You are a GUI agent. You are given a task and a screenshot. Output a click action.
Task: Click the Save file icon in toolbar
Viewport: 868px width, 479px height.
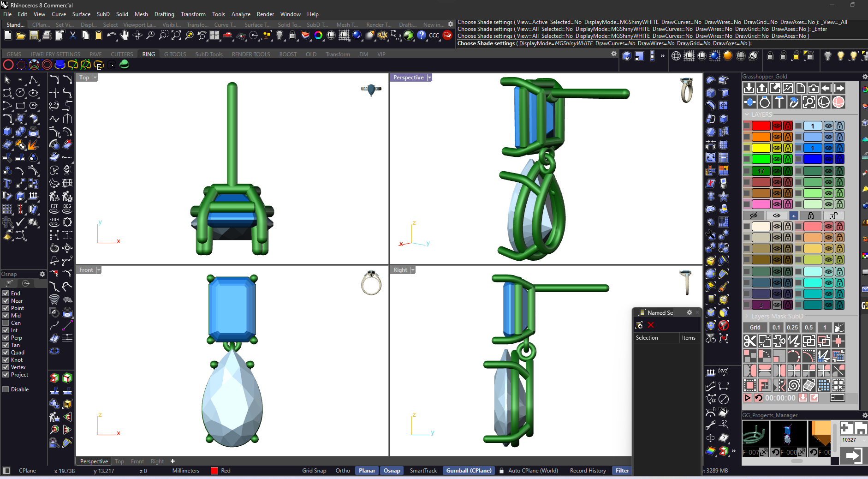34,36
